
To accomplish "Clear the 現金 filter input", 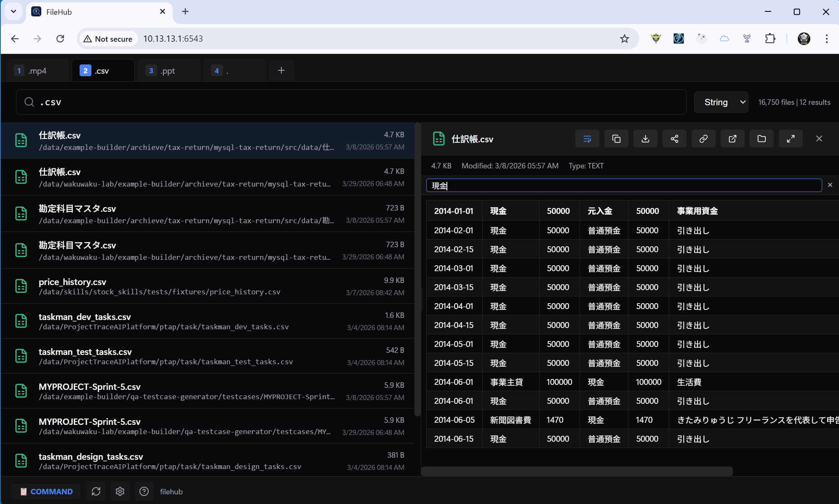I will [x=830, y=184].
